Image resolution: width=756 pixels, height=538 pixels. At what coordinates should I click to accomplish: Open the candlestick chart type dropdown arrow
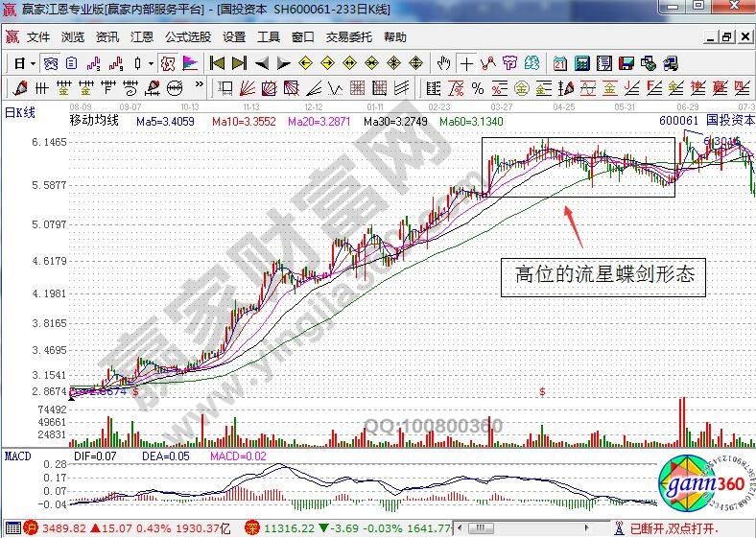click(x=151, y=63)
